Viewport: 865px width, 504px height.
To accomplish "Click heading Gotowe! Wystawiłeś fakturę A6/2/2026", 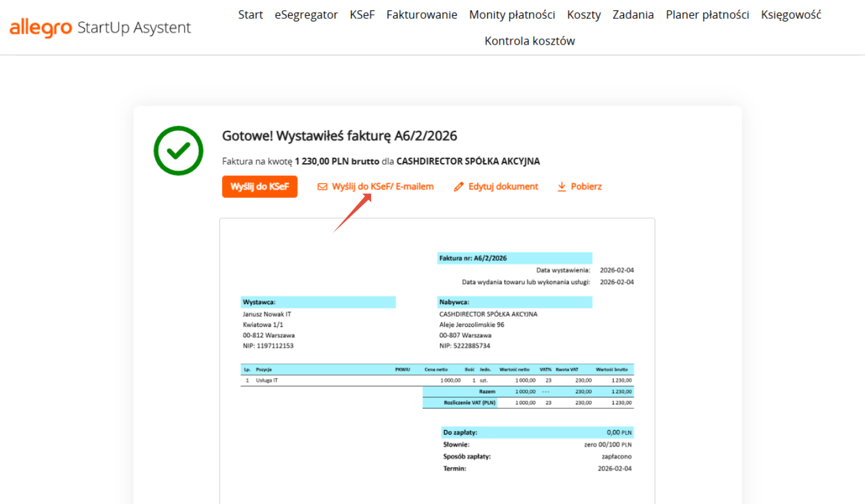I will click(x=340, y=136).
